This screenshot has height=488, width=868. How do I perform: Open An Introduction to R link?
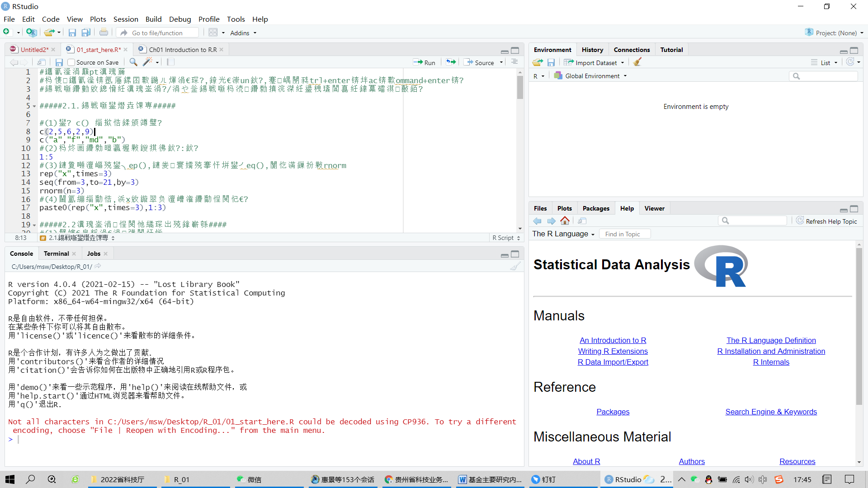(x=612, y=340)
